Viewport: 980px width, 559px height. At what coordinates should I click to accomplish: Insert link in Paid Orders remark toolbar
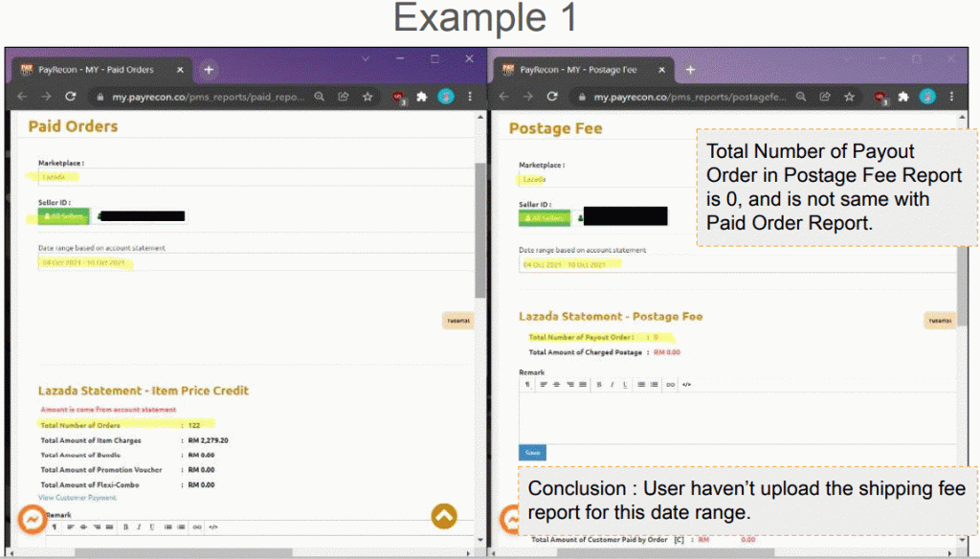click(x=197, y=527)
